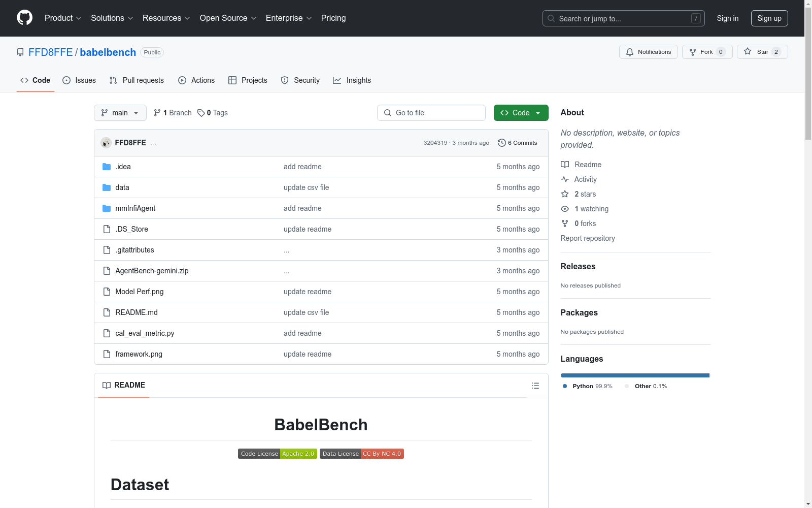
Task: Click the branch icon beside 1 Branch
Action: (x=157, y=113)
